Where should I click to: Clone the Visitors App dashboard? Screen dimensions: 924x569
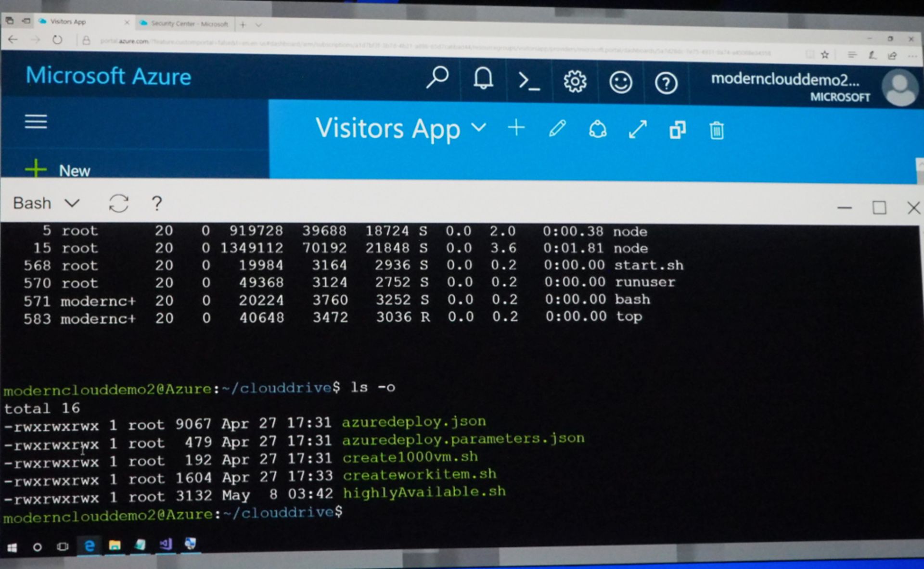coord(677,130)
